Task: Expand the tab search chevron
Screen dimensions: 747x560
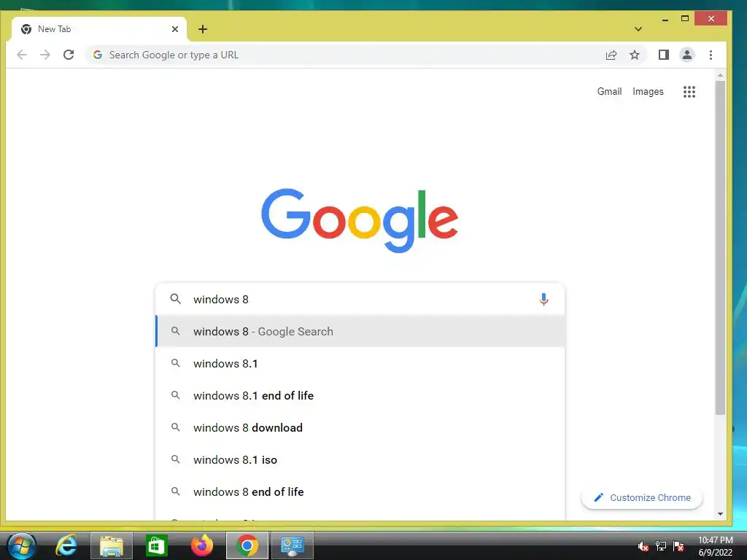Action: click(638, 29)
